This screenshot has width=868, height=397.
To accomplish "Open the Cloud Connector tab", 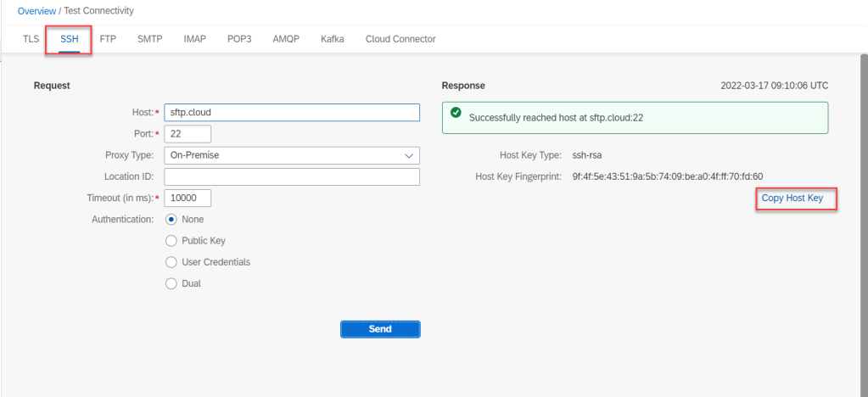I will 400,39.
